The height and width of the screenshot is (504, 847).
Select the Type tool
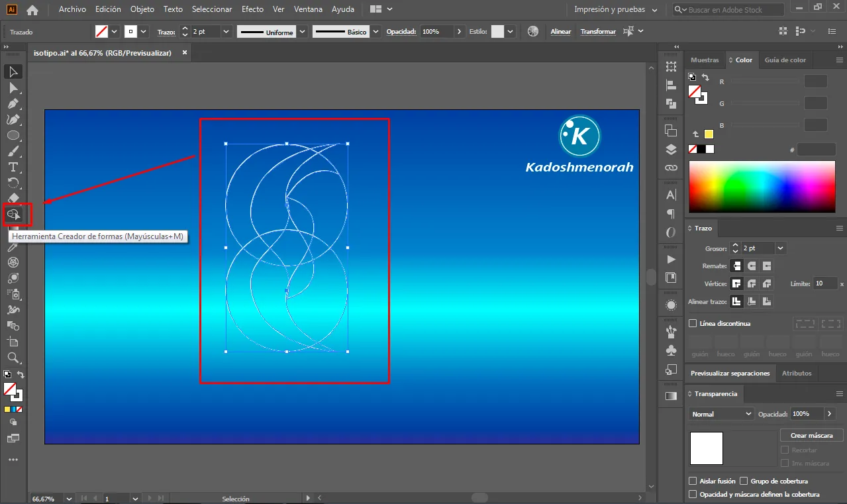coord(13,167)
